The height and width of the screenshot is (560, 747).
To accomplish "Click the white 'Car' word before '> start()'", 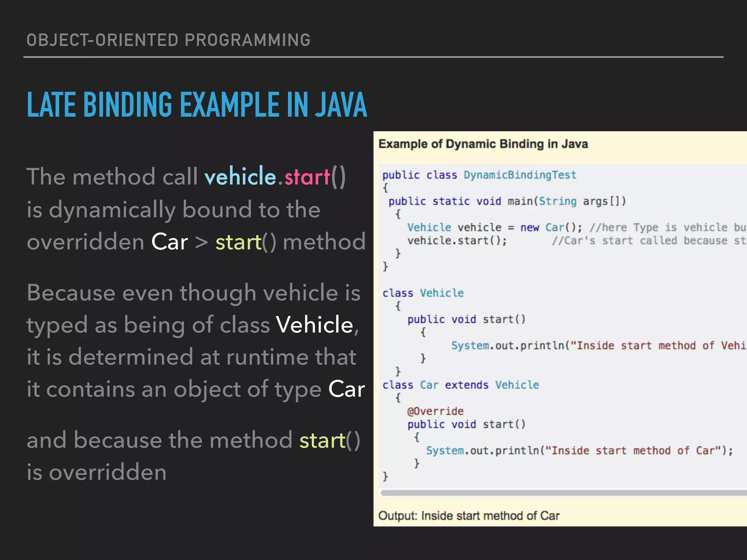I will (x=170, y=242).
